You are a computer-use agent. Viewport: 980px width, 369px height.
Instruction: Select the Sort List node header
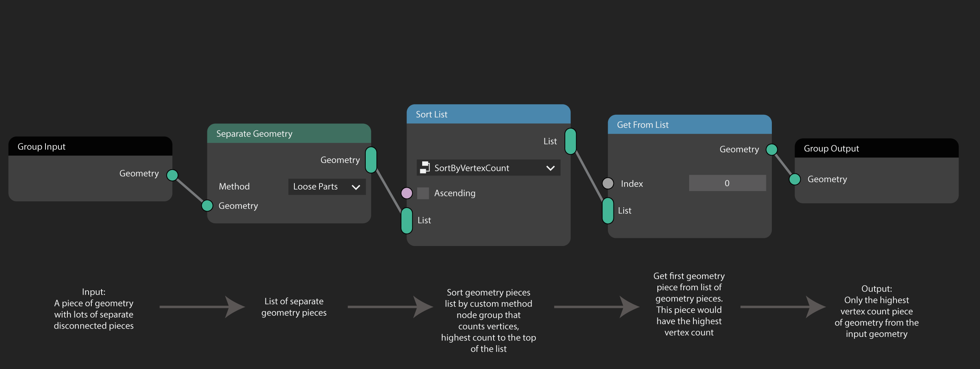488,114
